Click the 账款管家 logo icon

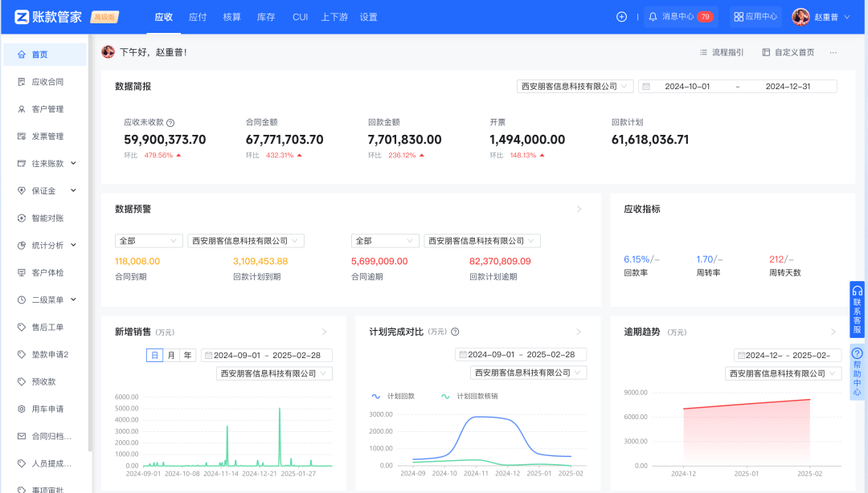coord(21,17)
